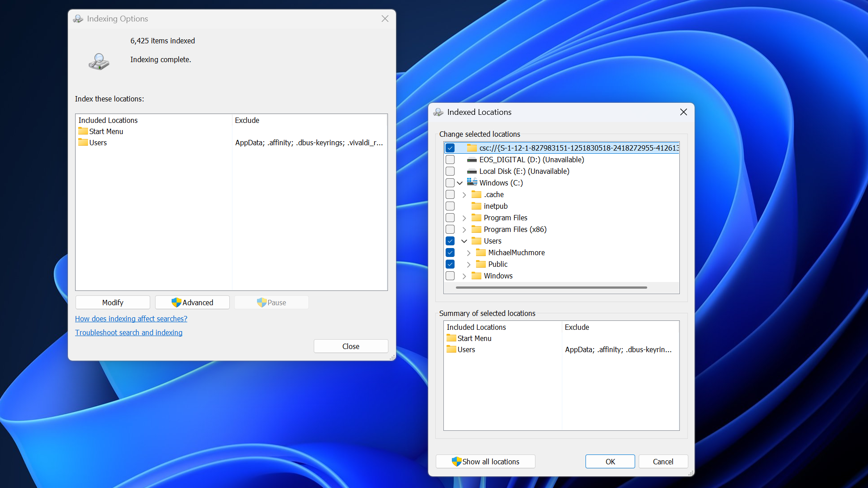Image resolution: width=868 pixels, height=488 pixels.
Task: Click the EOS_DIGITAL (D:) drive icon
Action: point(472,160)
